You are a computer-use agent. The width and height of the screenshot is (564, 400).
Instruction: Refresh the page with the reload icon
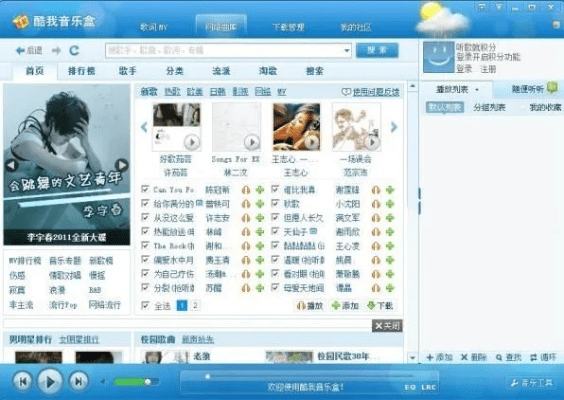pos(74,50)
